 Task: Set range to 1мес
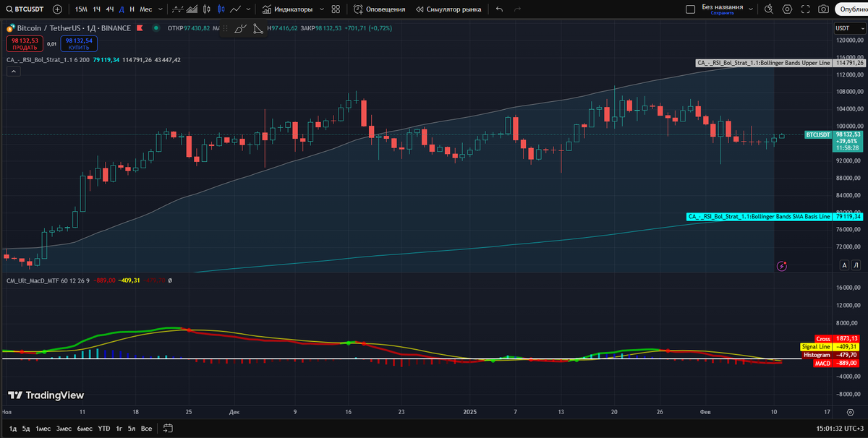(x=43, y=429)
